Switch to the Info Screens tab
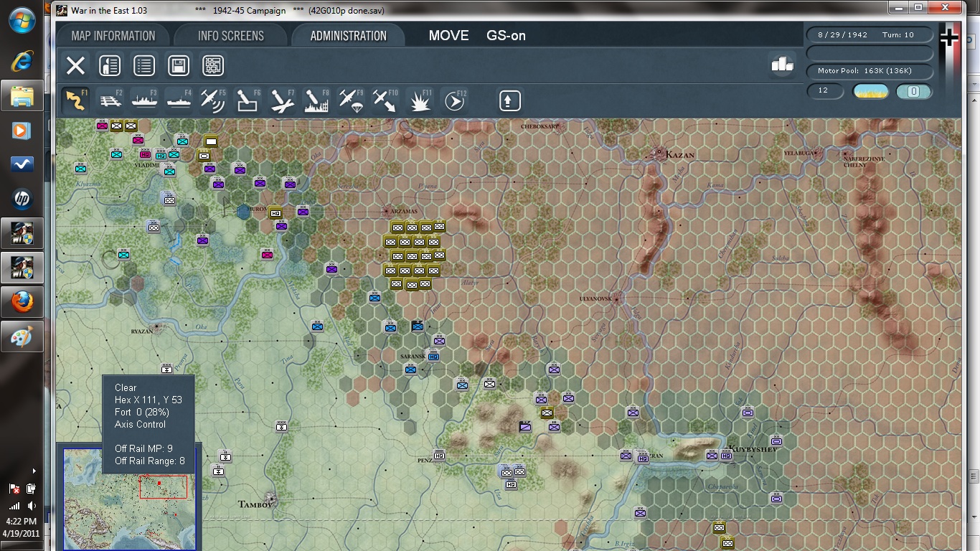The width and height of the screenshot is (980, 551). (231, 35)
